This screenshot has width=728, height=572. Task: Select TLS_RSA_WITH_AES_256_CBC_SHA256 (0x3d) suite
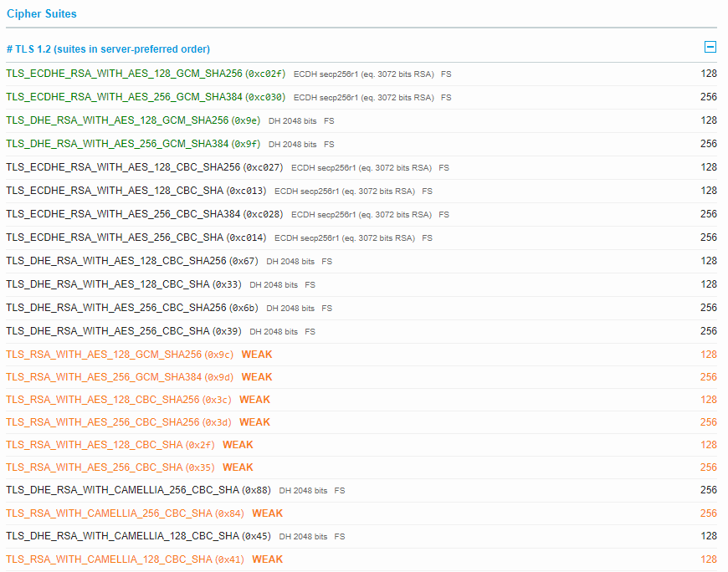(118, 422)
